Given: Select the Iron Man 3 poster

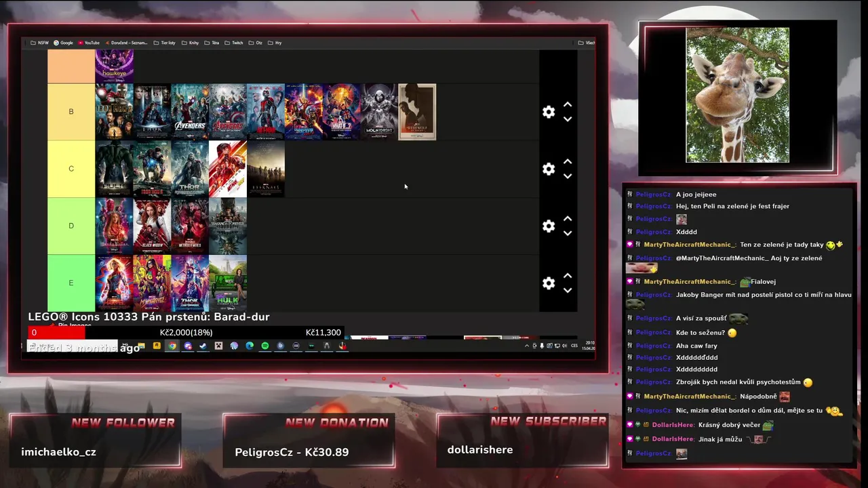Looking at the screenshot, I should coord(152,169).
